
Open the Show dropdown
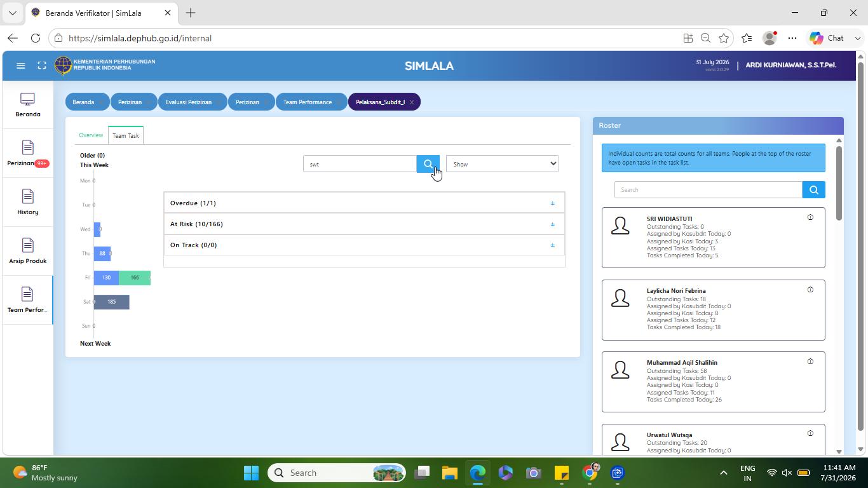click(502, 164)
